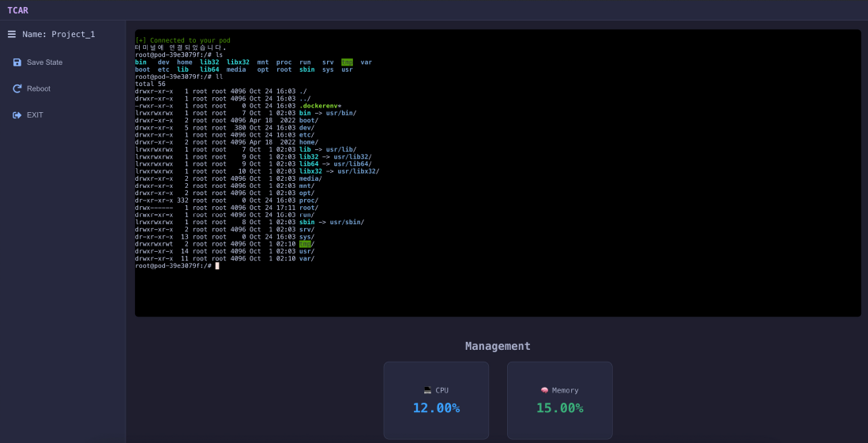Select the Save State sidebar label
This screenshot has height=443, width=868.
tap(45, 62)
